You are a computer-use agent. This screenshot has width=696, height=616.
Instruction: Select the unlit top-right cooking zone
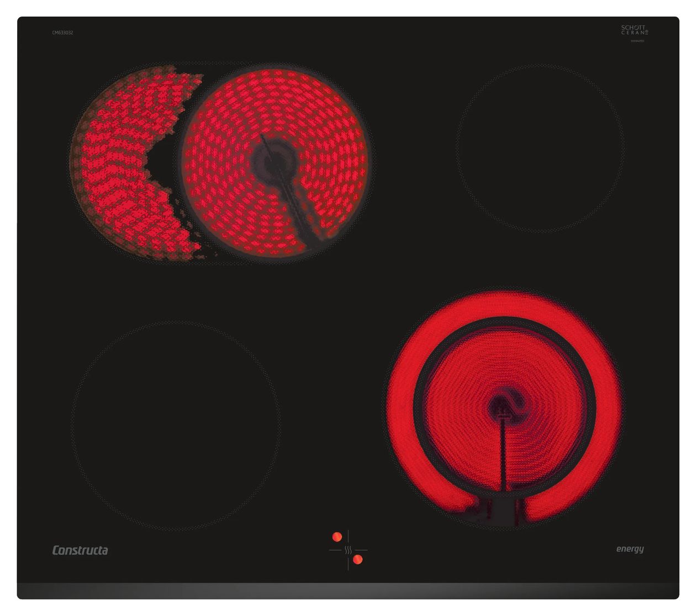click(x=540, y=148)
